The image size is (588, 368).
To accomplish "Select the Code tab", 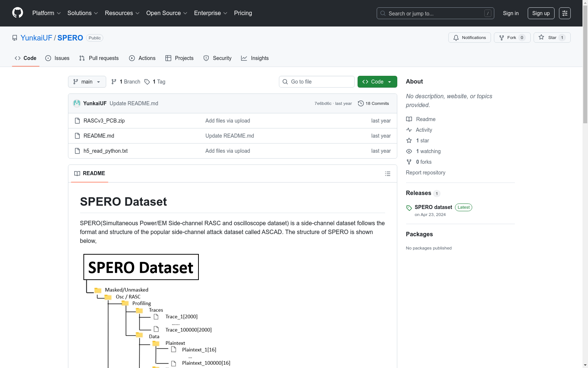I will click(25, 58).
